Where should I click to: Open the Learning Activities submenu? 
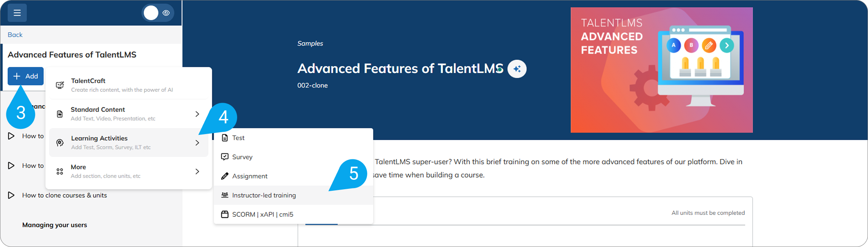pos(129,142)
